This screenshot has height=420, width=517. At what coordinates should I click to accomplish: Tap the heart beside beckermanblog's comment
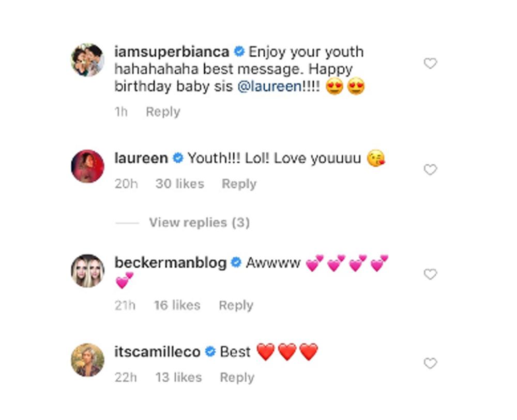[x=430, y=274]
